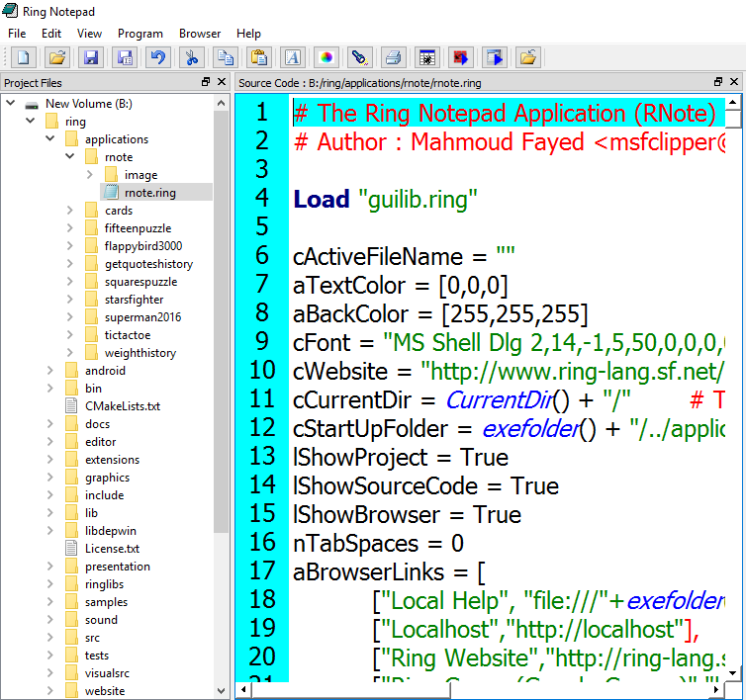Close the Project Files panel
The width and height of the screenshot is (746, 700).
pyautogui.click(x=222, y=83)
